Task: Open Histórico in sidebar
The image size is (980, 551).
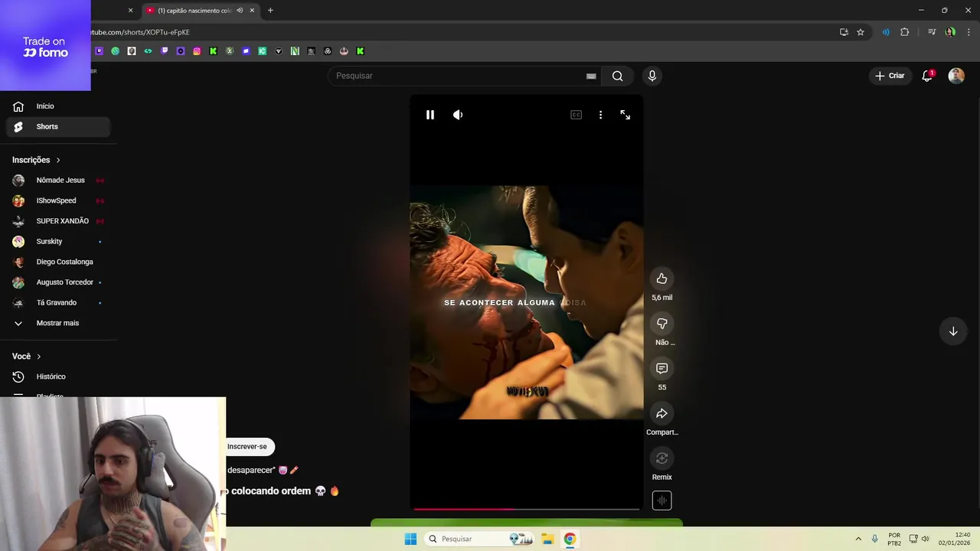Action: [x=58, y=377]
